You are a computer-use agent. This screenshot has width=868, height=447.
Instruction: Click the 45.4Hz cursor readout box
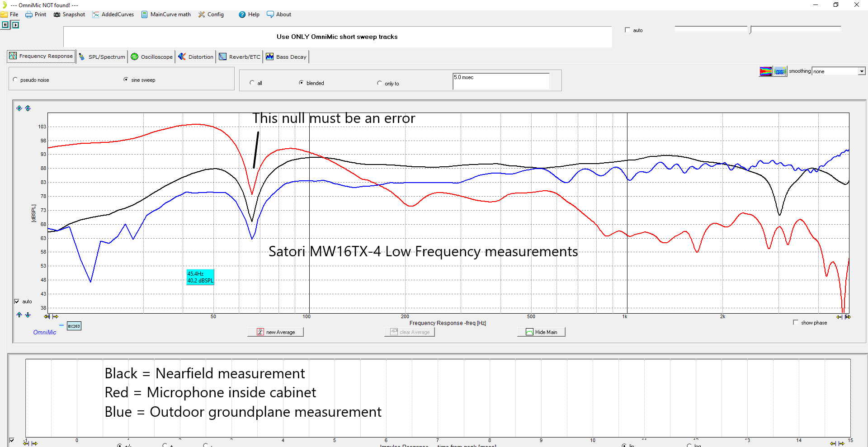(x=200, y=277)
